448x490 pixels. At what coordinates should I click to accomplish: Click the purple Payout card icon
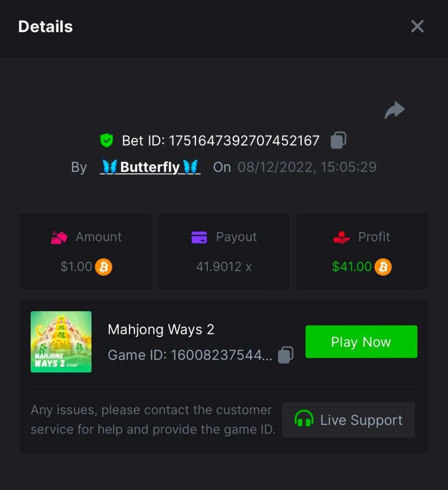pos(199,237)
